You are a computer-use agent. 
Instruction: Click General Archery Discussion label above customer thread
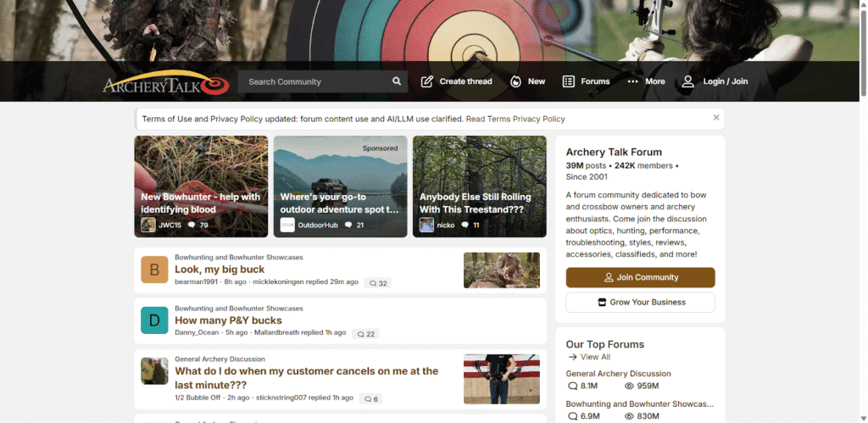[x=220, y=359]
